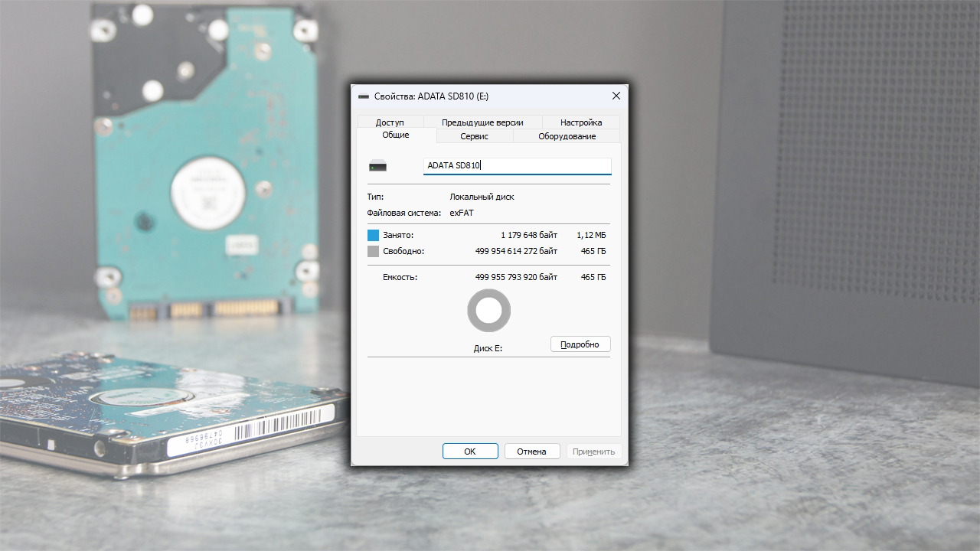Close the ADATA SD810 properties dialog
This screenshot has width=980, height=551.
(x=616, y=96)
